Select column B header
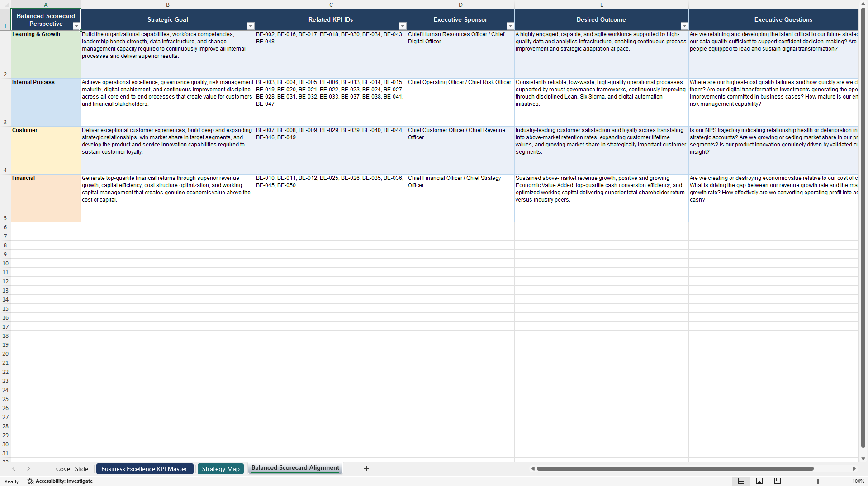This screenshot has width=868, height=486. pyautogui.click(x=168, y=5)
